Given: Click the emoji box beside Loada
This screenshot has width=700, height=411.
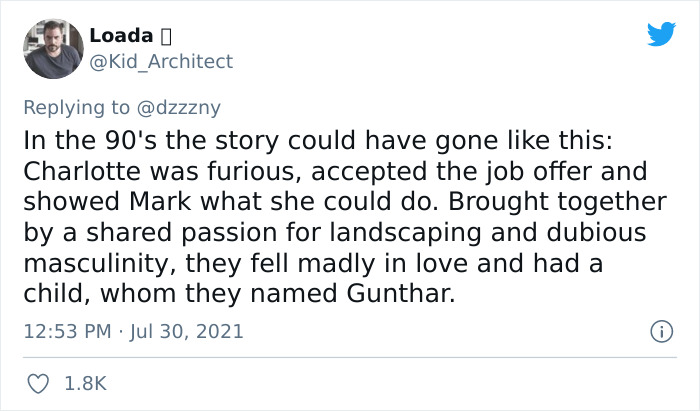Looking at the screenshot, I should 167,36.
